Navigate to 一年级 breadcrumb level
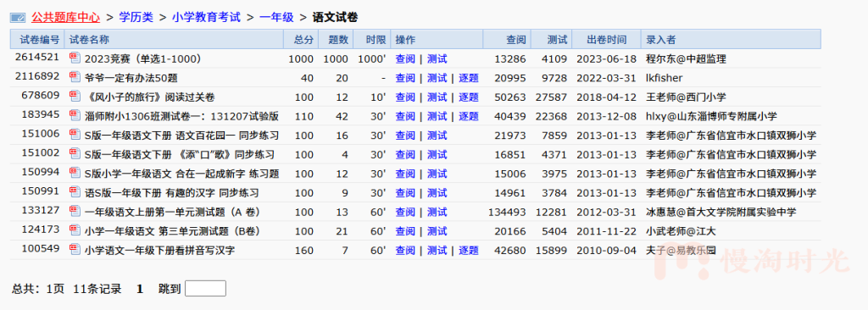The width and height of the screenshot is (868, 310). point(276,18)
